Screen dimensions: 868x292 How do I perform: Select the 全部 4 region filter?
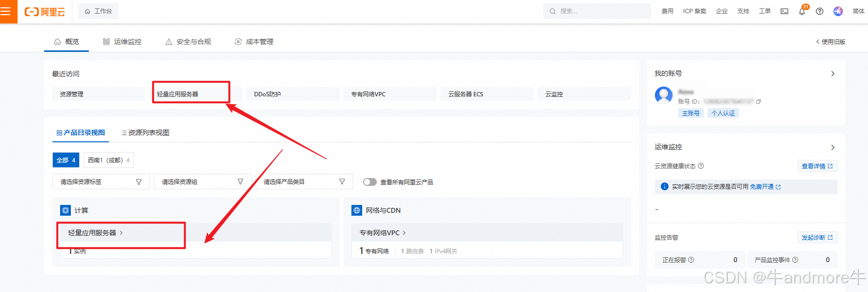point(66,160)
